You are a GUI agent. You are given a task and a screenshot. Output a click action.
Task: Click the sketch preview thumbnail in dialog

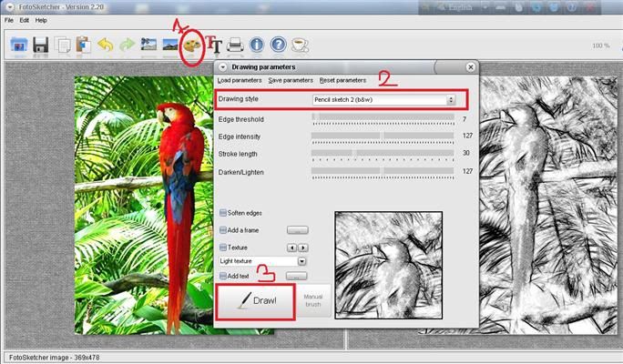[388, 265]
